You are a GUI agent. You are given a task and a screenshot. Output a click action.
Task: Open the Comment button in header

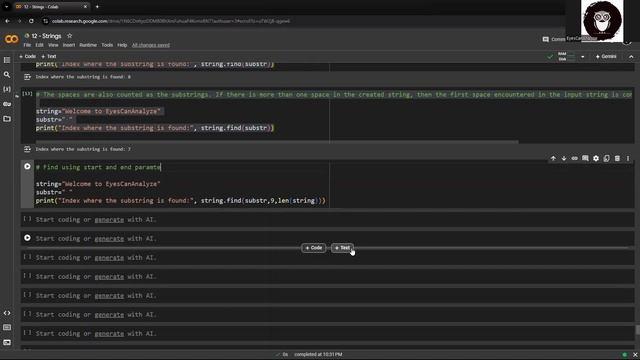554,39
